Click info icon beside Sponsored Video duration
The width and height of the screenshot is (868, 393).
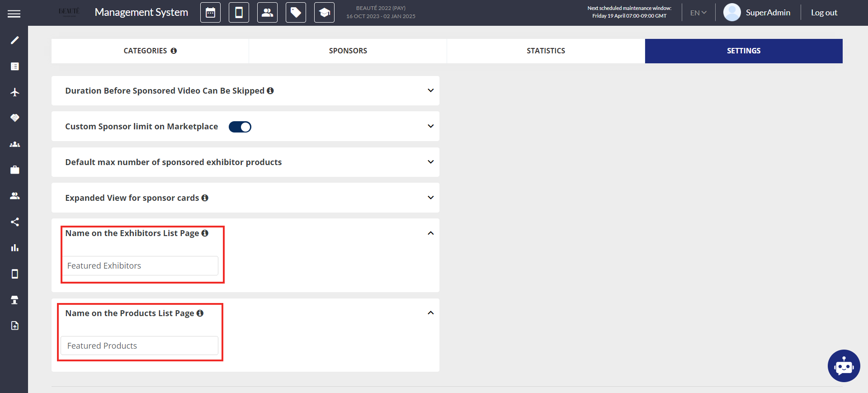click(270, 90)
